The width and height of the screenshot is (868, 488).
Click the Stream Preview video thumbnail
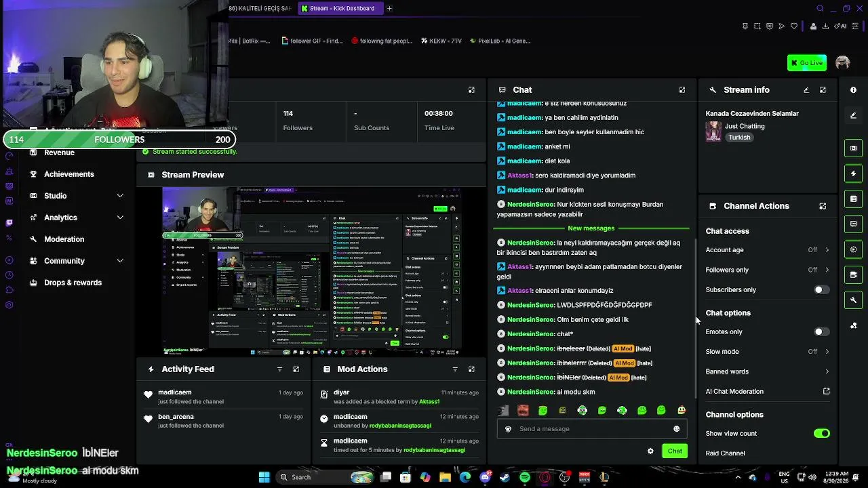click(312, 271)
